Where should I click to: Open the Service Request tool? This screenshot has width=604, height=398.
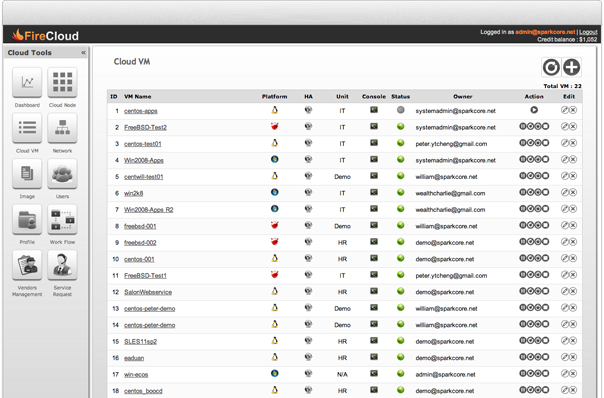(x=62, y=265)
